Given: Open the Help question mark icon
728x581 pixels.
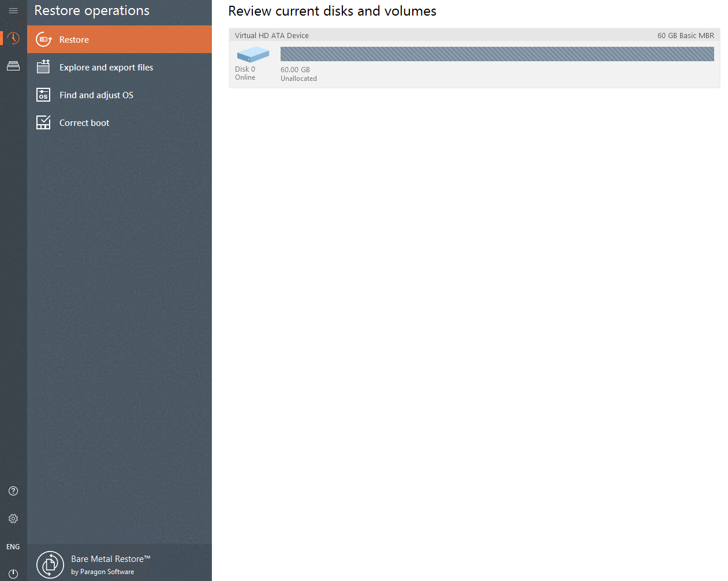Looking at the screenshot, I should click(x=13, y=491).
